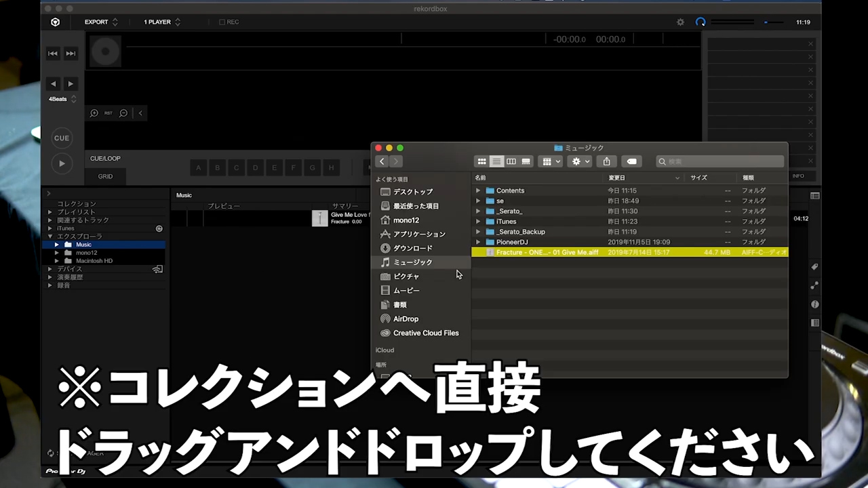Expand the 演奏履歴 tree node
The height and width of the screenshot is (488, 868).
click(50, 277)
